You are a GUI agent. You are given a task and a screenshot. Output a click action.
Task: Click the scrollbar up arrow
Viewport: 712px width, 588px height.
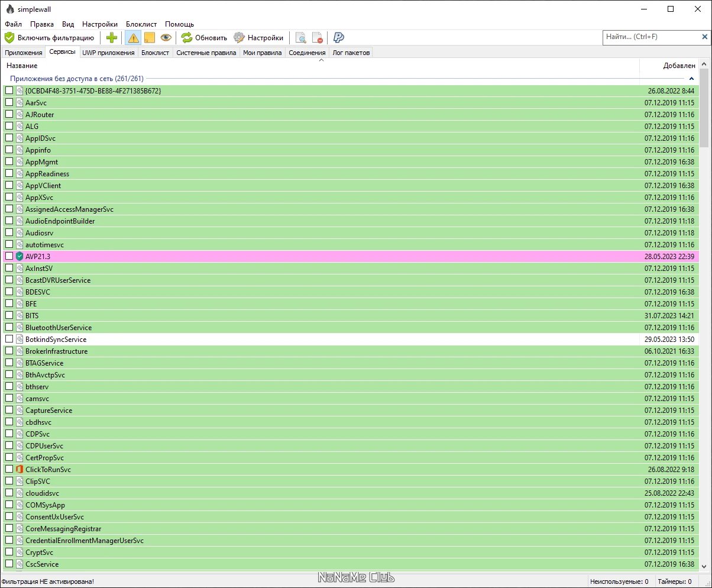704,63
